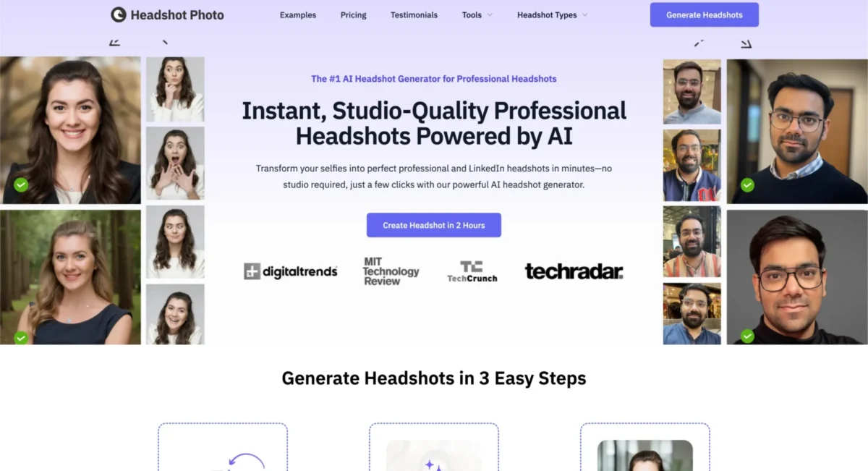The height and width of the screenshot is (471, 868).
Task: Open the Examples nav link
Action: tap(298, 15)
